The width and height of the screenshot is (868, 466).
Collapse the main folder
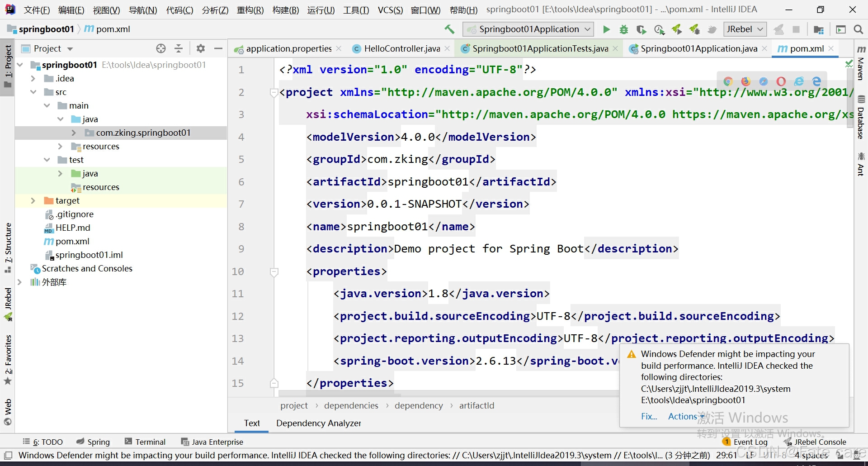(47, 105)
